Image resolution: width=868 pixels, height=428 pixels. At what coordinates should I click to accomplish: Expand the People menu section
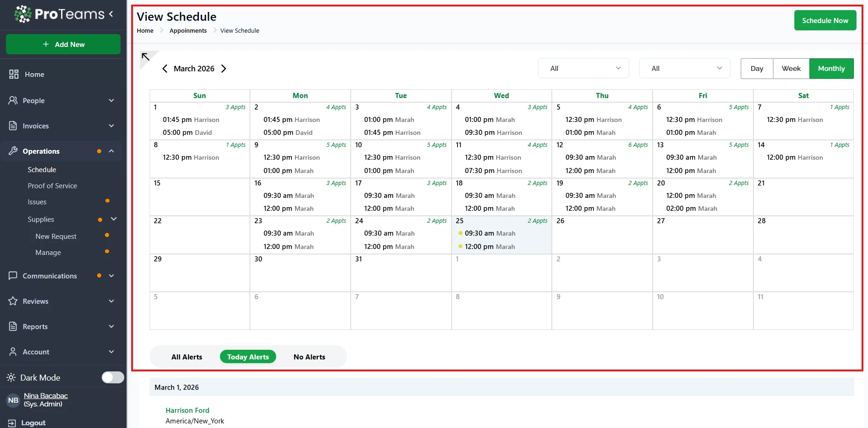pos(111,100)
